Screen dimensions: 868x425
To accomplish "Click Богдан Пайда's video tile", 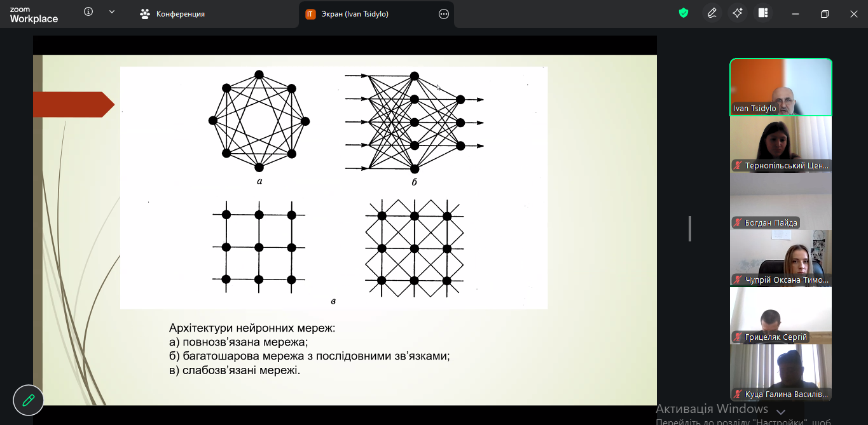I will point(780,201).
